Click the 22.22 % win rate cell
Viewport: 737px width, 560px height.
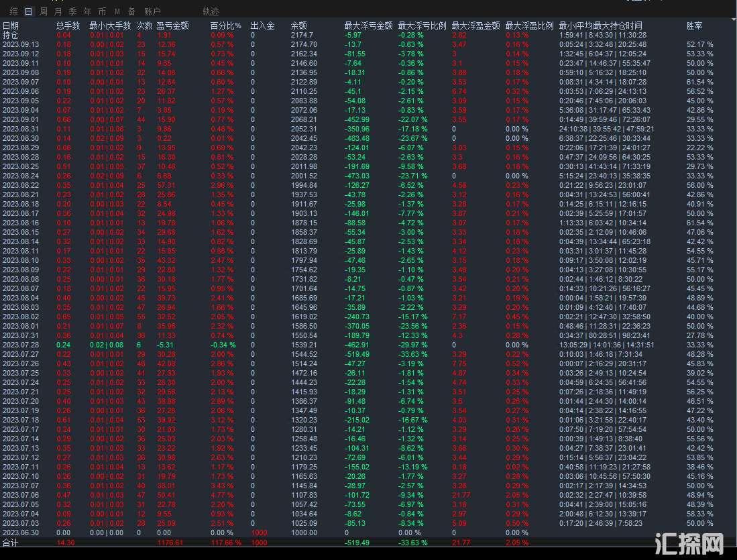click(700, 148)
